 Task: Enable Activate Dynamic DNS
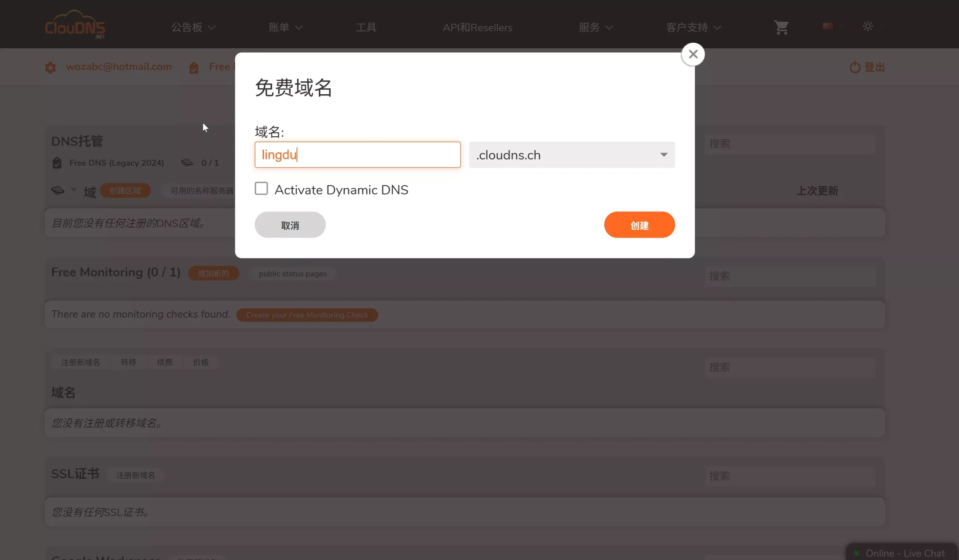coord(261,188)
